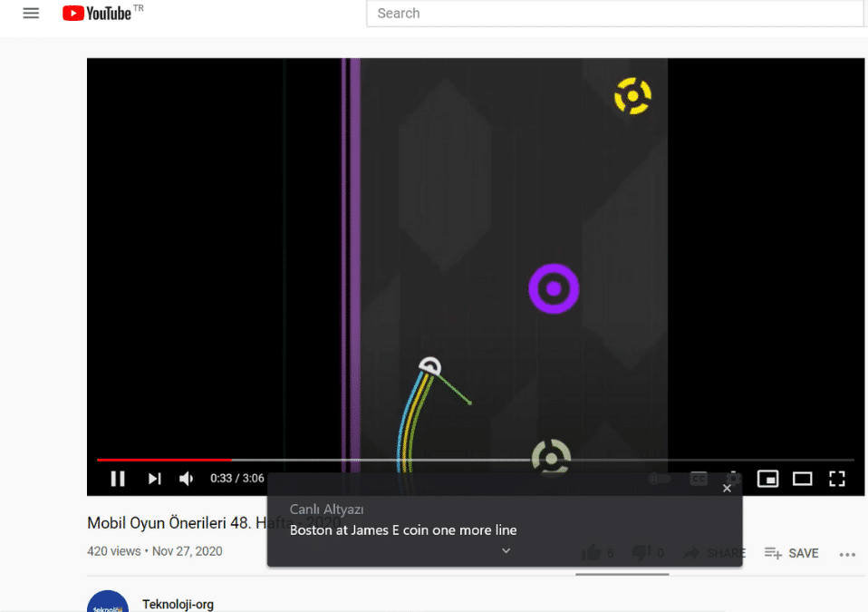Screen dimensions: 868x612
Task: Expand live caption box with chevron
Action: coord(506,550)
